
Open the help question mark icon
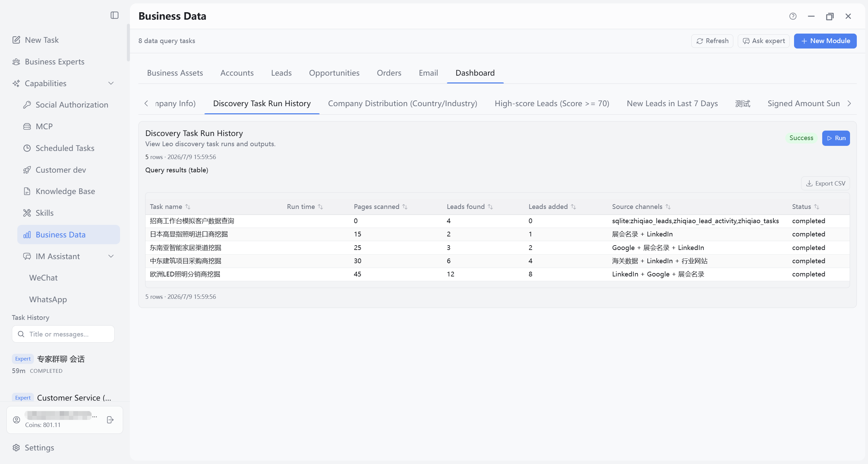click(793, 16)
